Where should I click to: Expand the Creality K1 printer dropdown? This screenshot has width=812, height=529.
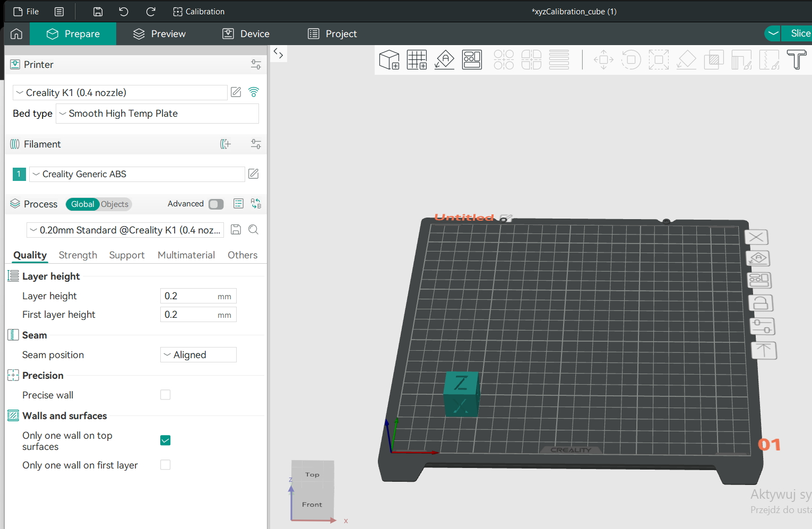(120, 93)
